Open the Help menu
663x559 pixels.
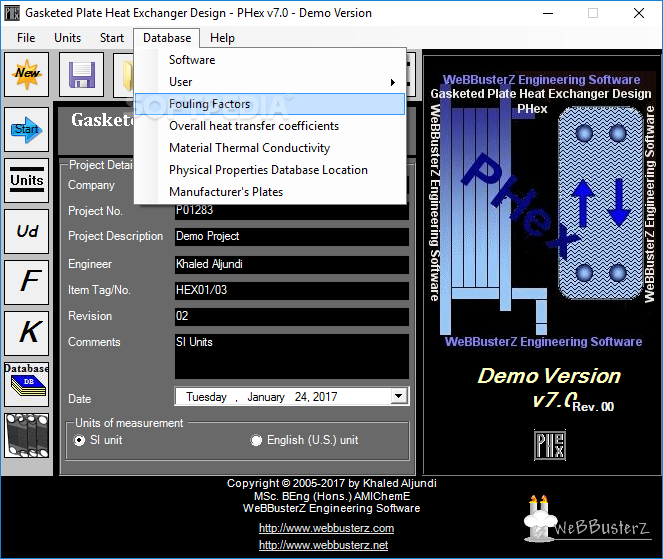pyautogui.click(x=222, y=38)
